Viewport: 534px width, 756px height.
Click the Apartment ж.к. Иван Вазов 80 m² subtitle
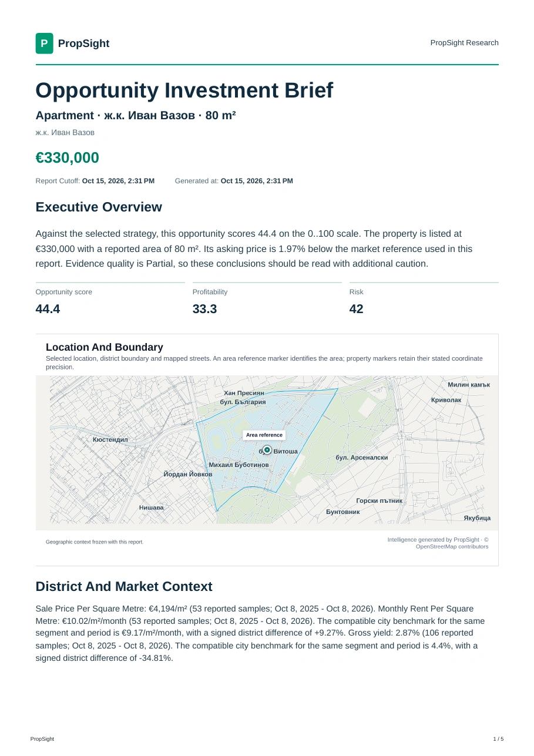tap(136, 115)
